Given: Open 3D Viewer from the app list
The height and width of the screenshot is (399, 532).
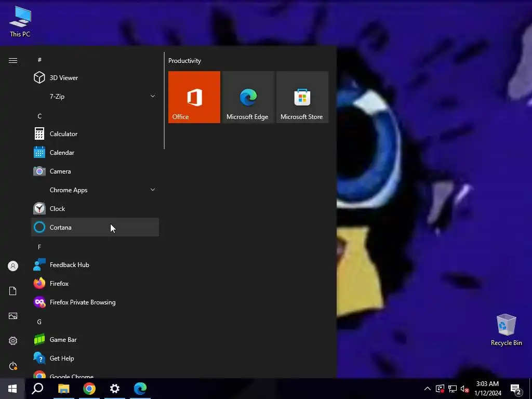Looking at the screenshot, I should (95, 78).
